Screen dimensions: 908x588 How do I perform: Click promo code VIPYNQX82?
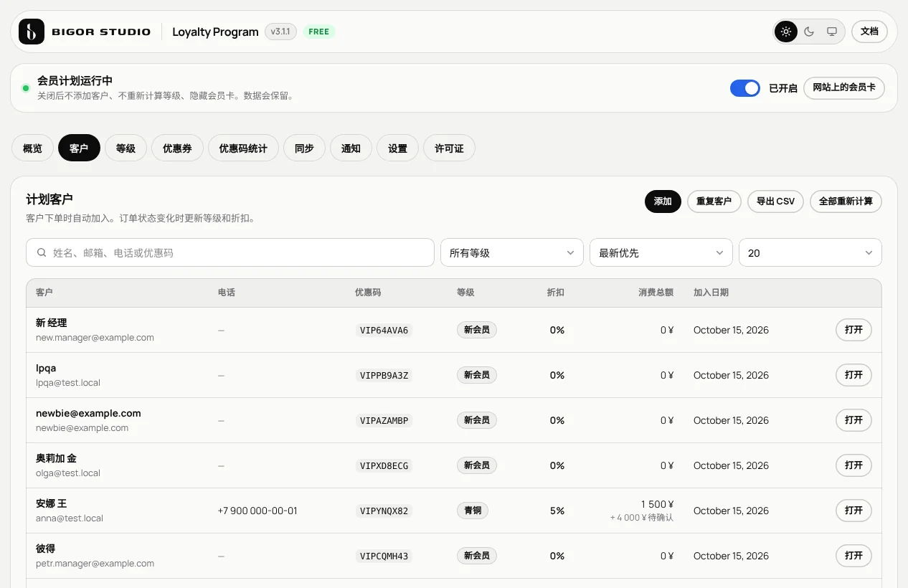click(x=384, y=511)
